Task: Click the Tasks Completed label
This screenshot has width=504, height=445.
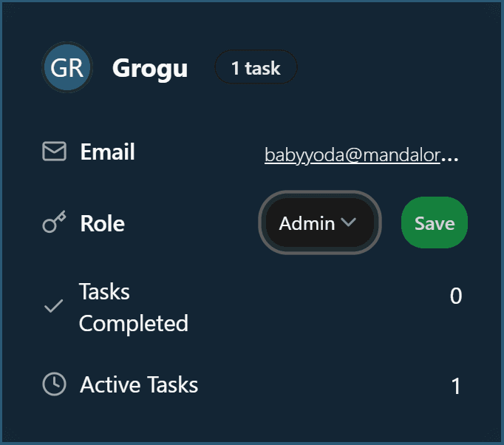Action: pyautogui.click(x=133, y=308)
